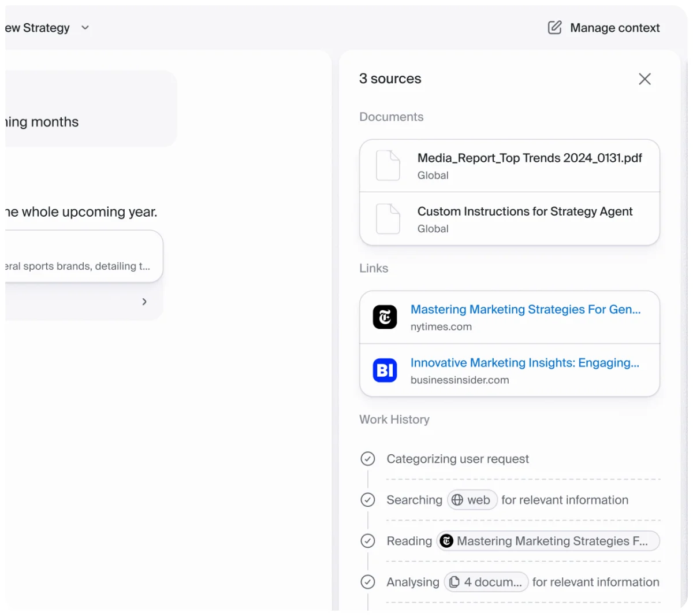
Task: Expand the suggestion card using the right chevron
Action: tap(144, 301)
